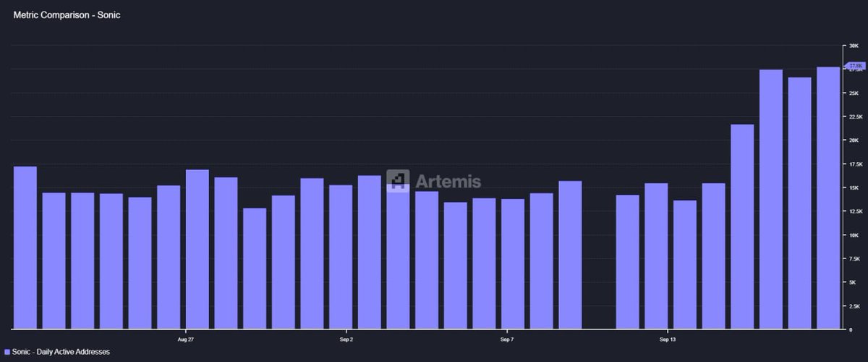The height and width of the screenshot is (362, 868).
Task: Toggle the 'Sonic - Daily Active Addresses' legend label
Action: [61, 351]
